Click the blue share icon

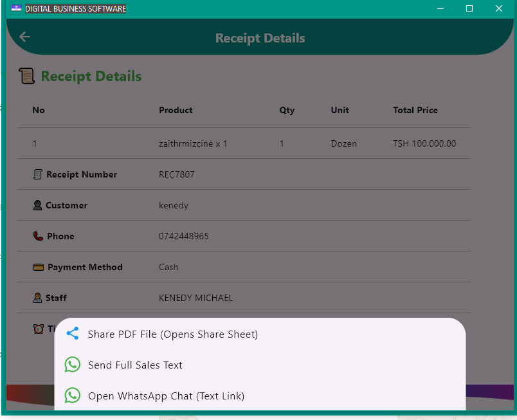(73, 334)
